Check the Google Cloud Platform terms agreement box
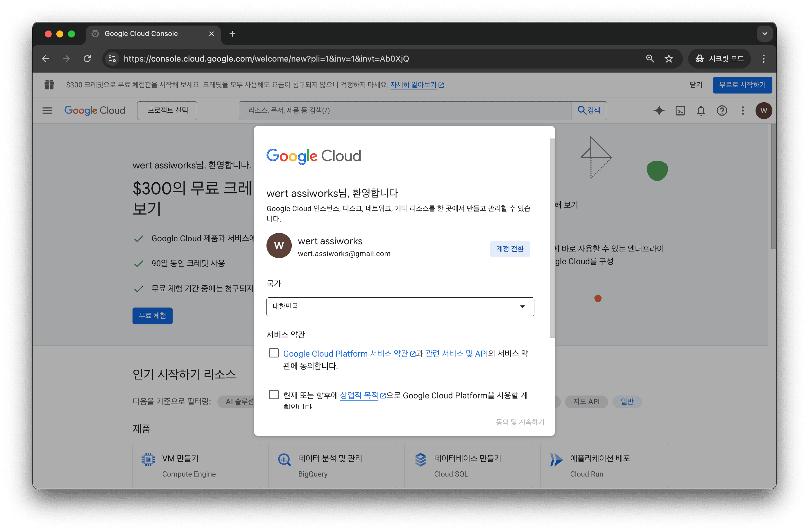809x532 pixels. (274, 353)
